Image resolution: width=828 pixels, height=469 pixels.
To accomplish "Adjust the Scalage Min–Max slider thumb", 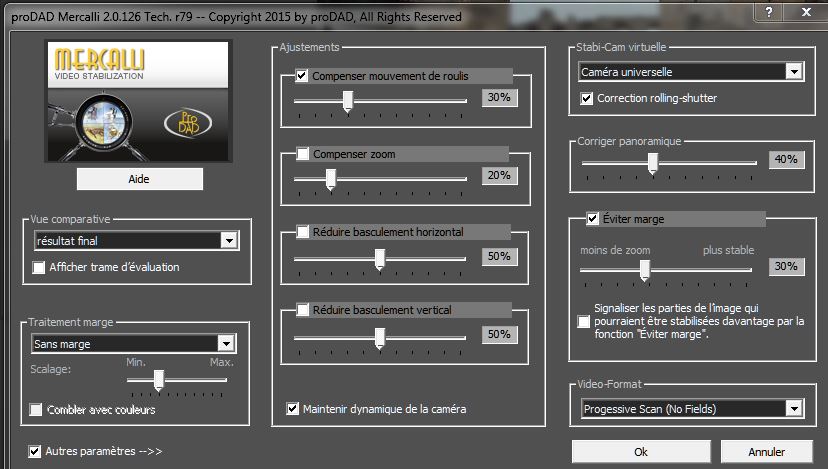I will pos(158,380).
